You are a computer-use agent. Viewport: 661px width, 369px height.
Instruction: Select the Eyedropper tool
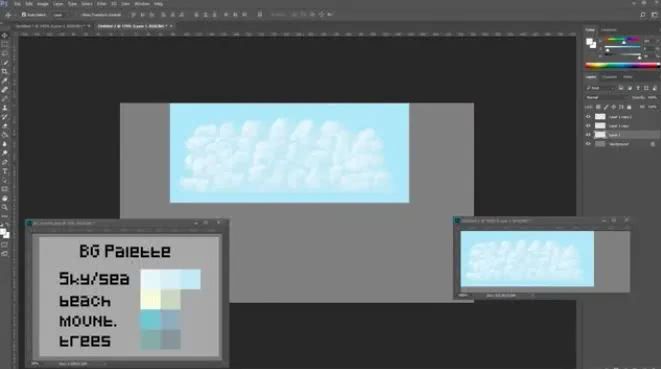[x=5, y=81]
